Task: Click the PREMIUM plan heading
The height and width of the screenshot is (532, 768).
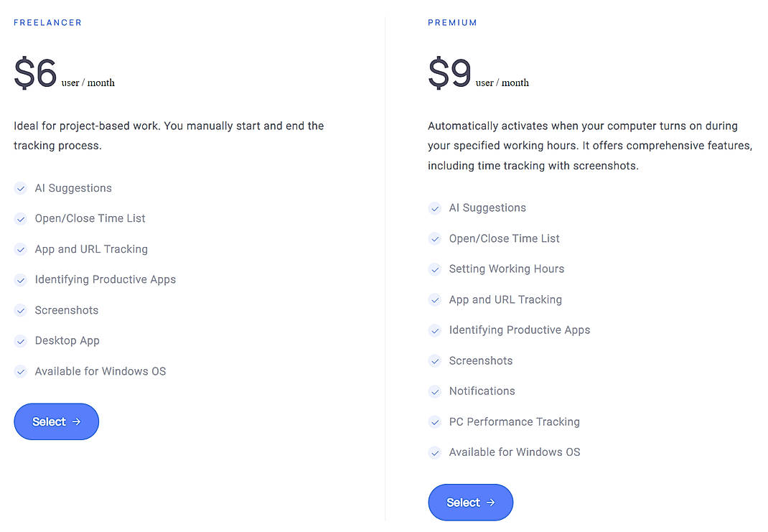Action: 452,22
